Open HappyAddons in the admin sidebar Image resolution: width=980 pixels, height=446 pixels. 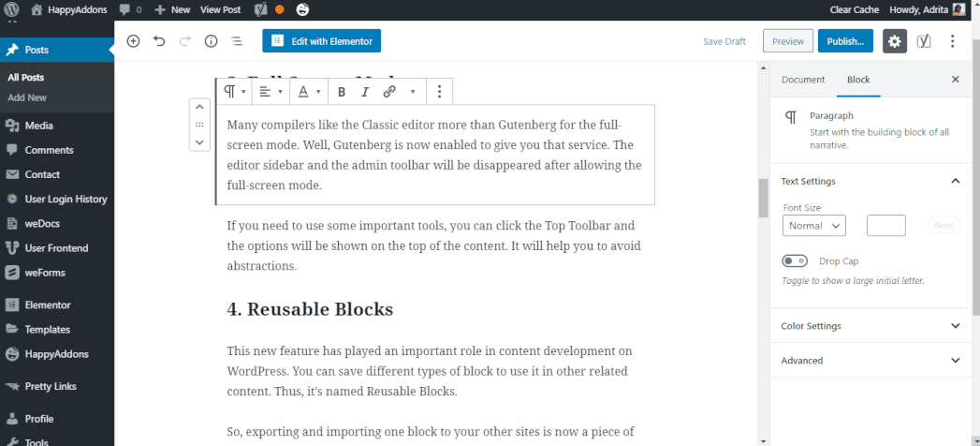[57, 354]
